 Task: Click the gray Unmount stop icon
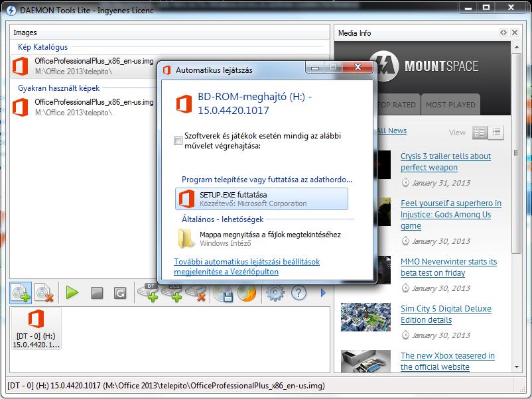tap(97, 293)
